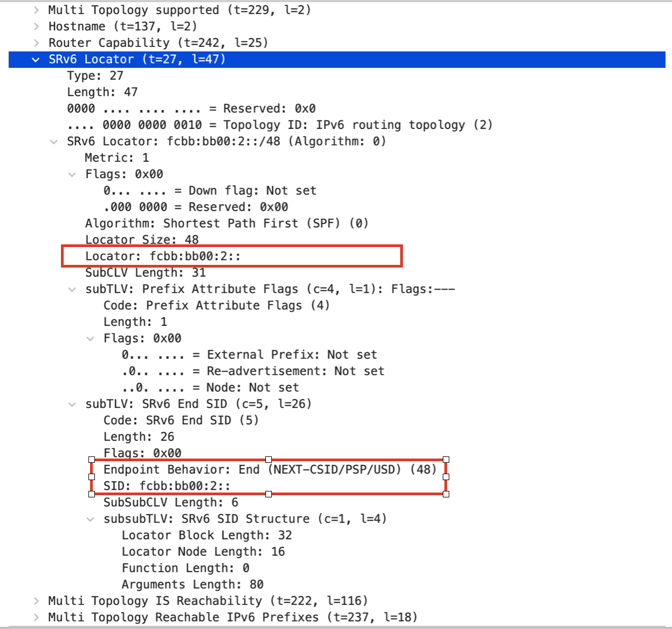Expand Multi Topology supported (t=229) row
Screen dimensions: 672x629
coord(36,10)
